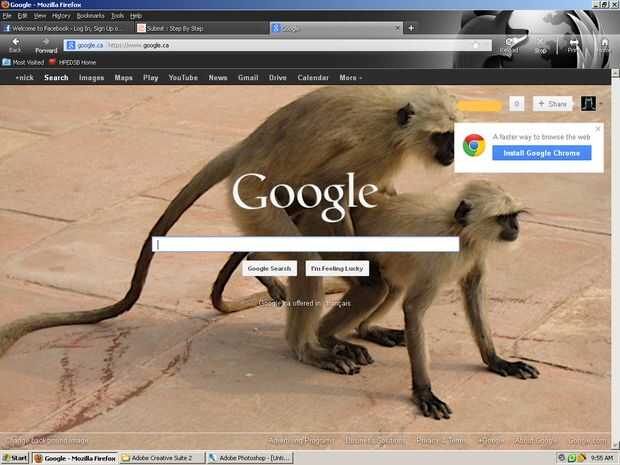
Task: Click the Google - Mozilla Firefox taskbar item
Action: point(75,458)
